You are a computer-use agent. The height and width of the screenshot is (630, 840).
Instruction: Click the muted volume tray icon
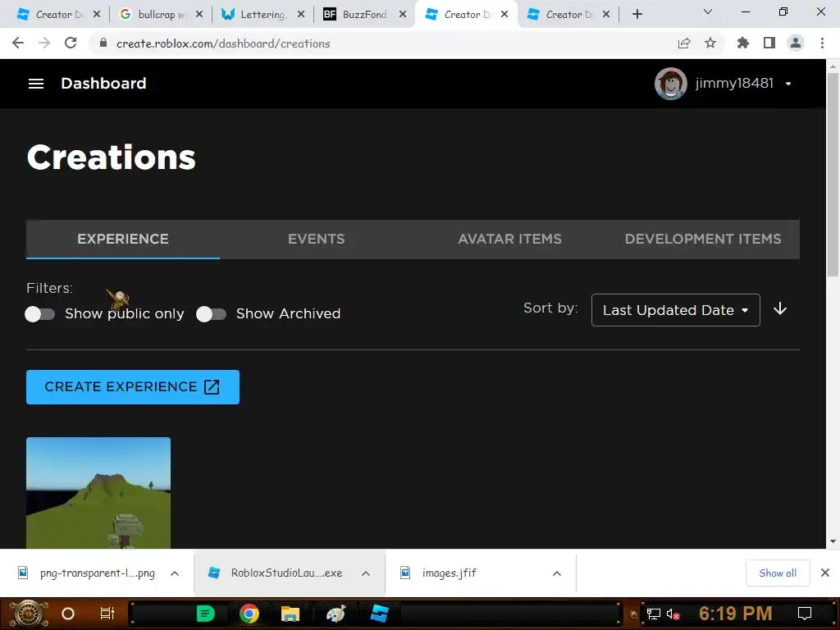pyautogui.click(x=673, y=614)
